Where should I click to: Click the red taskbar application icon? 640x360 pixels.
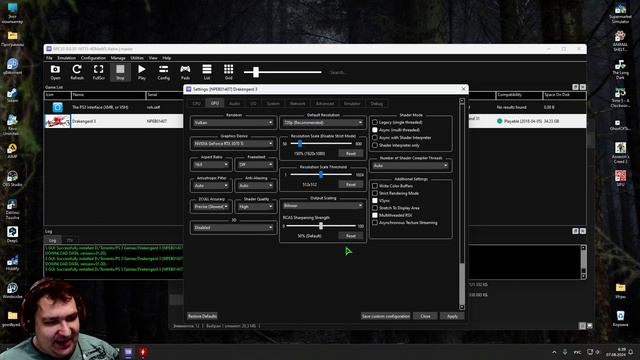click(x=143, y=352)
